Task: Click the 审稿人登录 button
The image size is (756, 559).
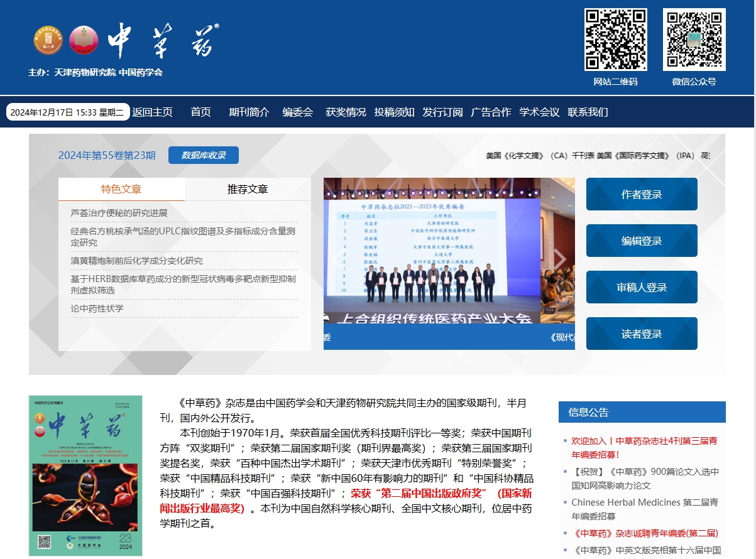Action: pyautogui.click(x=642, y=287)
